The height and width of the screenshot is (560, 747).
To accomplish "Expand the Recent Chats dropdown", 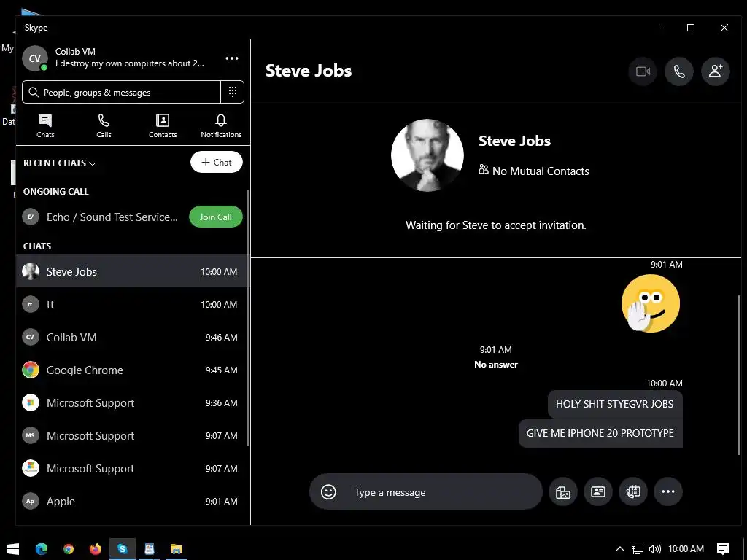I will coord(60,163).
